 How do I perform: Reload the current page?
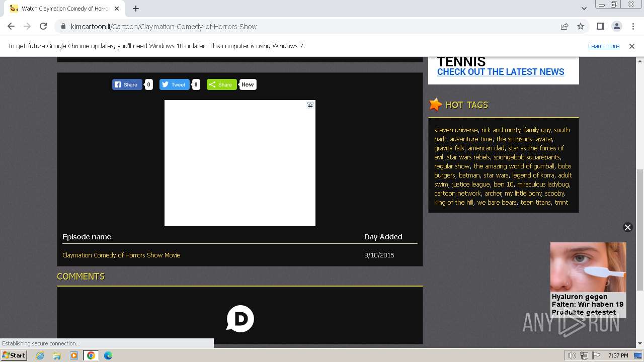coord(43,26)
